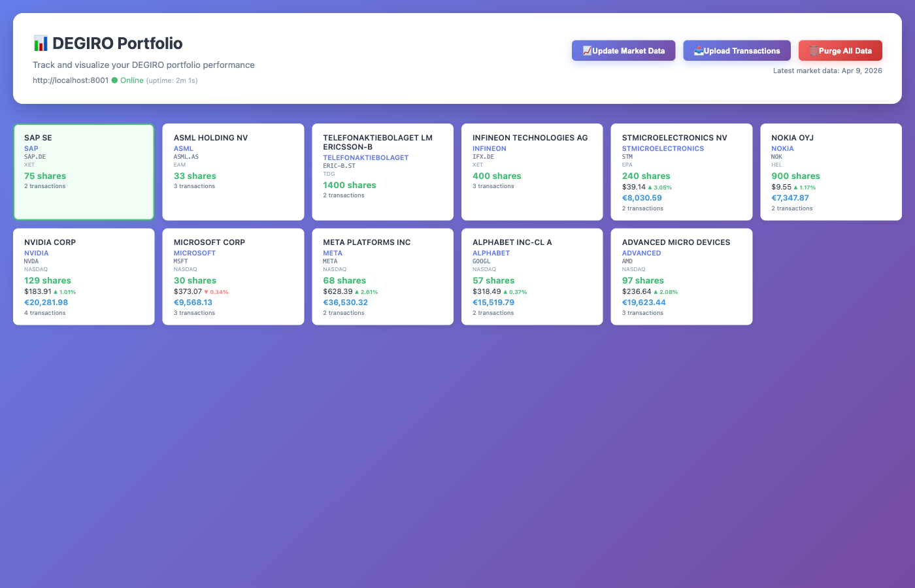Click the bar chart icon beside DEGIRO Portfolio
The image size is (915, 588).
pos(41,43)
